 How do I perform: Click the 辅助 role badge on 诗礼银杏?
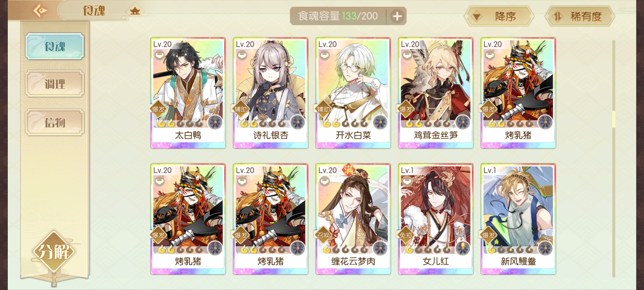(241, 109)
